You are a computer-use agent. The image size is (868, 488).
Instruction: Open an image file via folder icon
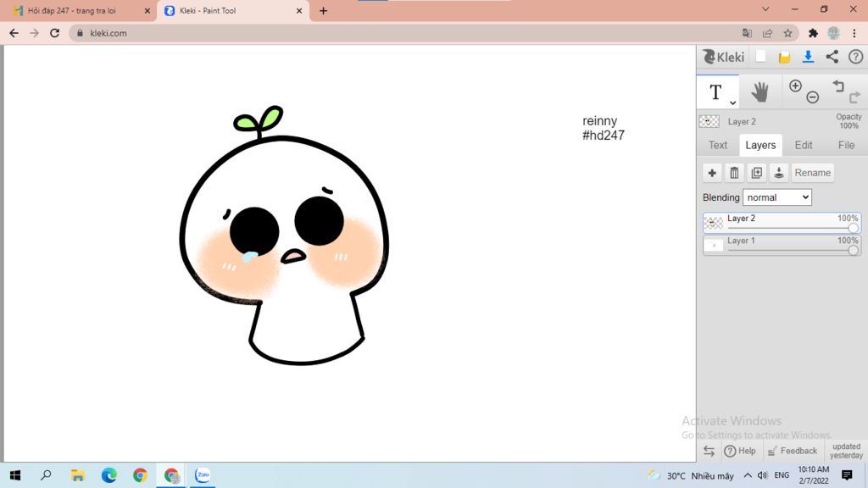coord(784,57)
